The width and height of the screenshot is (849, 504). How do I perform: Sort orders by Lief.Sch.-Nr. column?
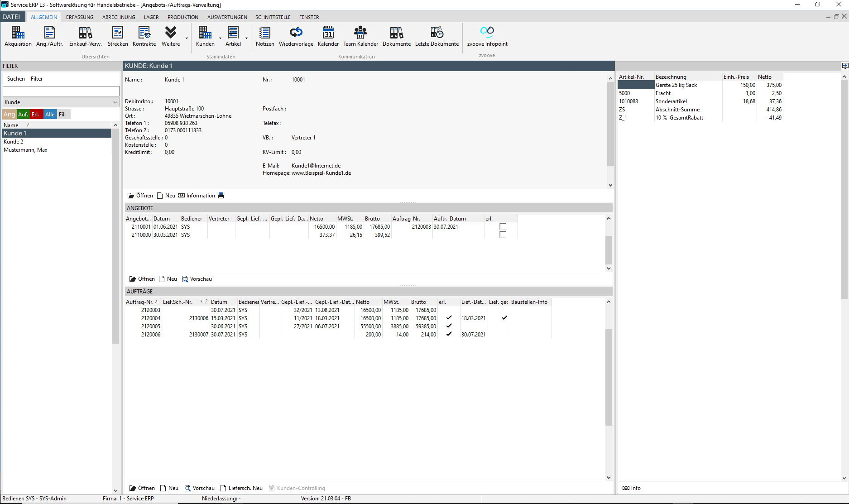(185, 302)
